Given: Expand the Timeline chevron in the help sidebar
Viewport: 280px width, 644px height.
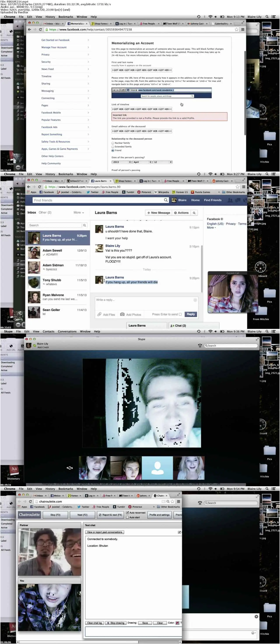Looking at the screenshot, I should point(88,76).
